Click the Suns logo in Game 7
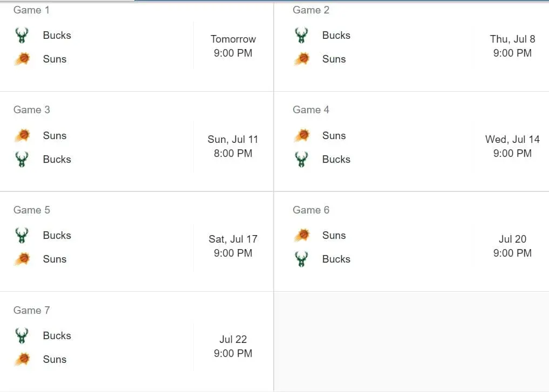 (x=22, y=359)
